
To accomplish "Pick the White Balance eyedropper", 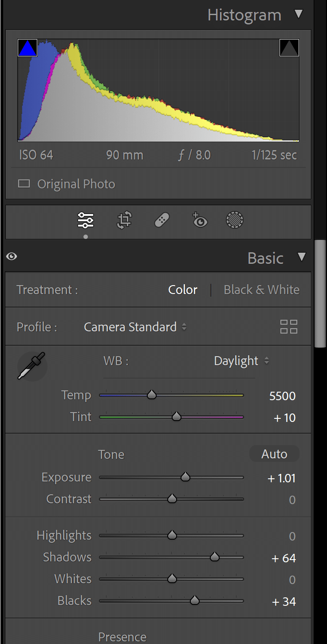I will pos(32,366).
